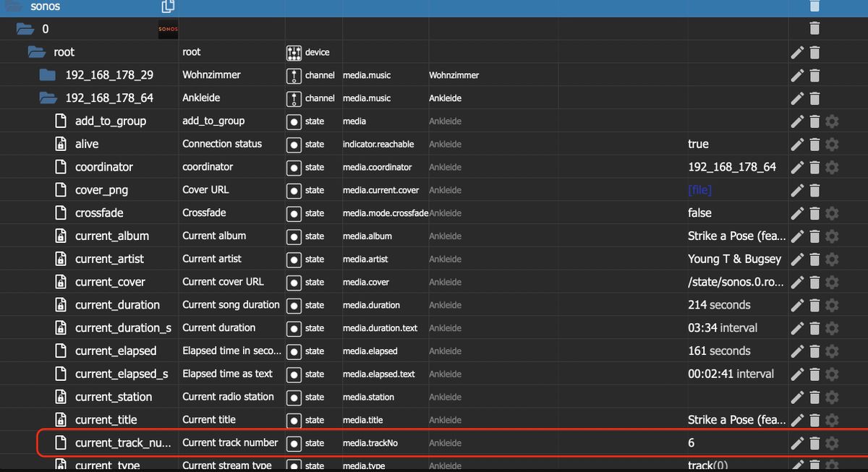
Task: Click the Sonos logo in instance 0 row
Action: (x=168, y=29)
